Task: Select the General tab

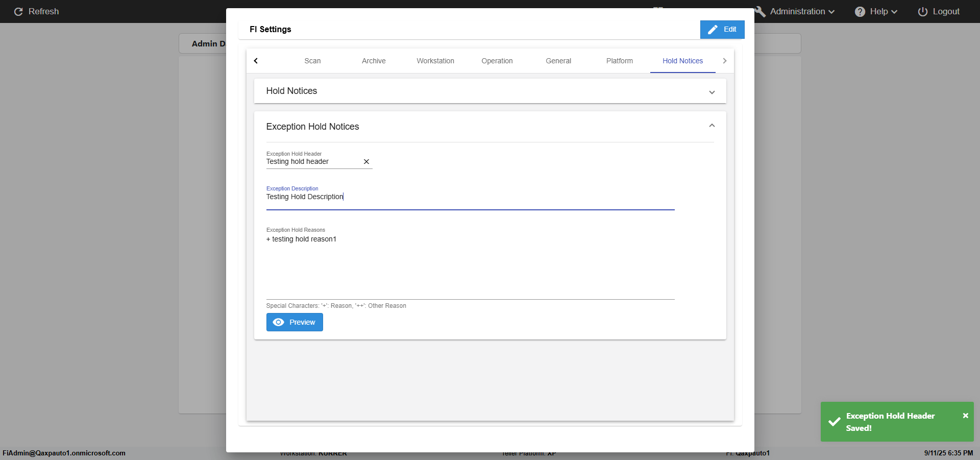Action: pos(558,61)
